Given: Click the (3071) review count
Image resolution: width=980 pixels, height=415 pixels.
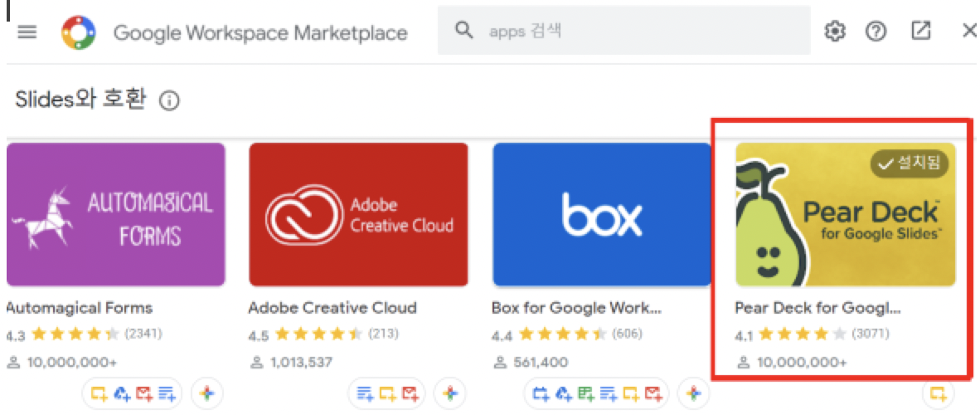Looking at the screenshot, I should pos(871,334).
